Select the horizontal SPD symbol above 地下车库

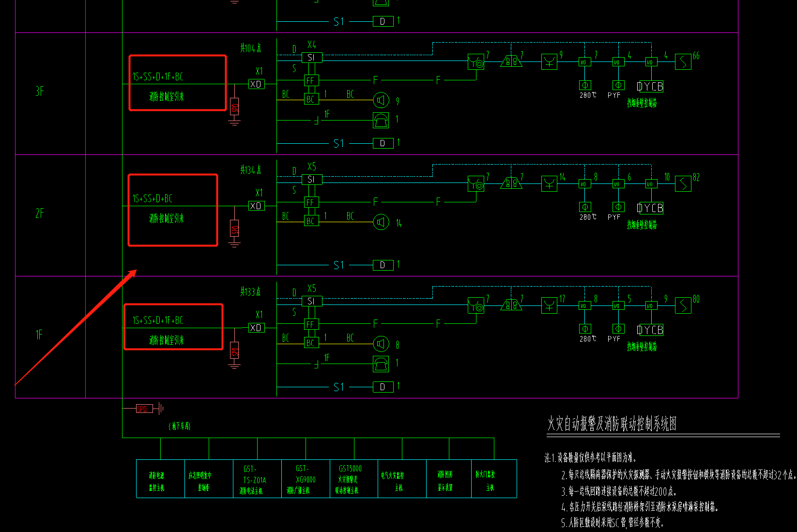coord(144,409)
